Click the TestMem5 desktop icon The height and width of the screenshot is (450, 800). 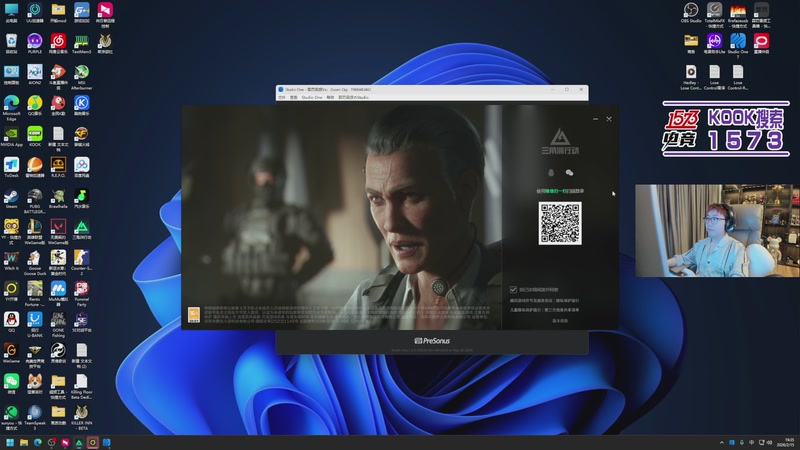[82, 43]
